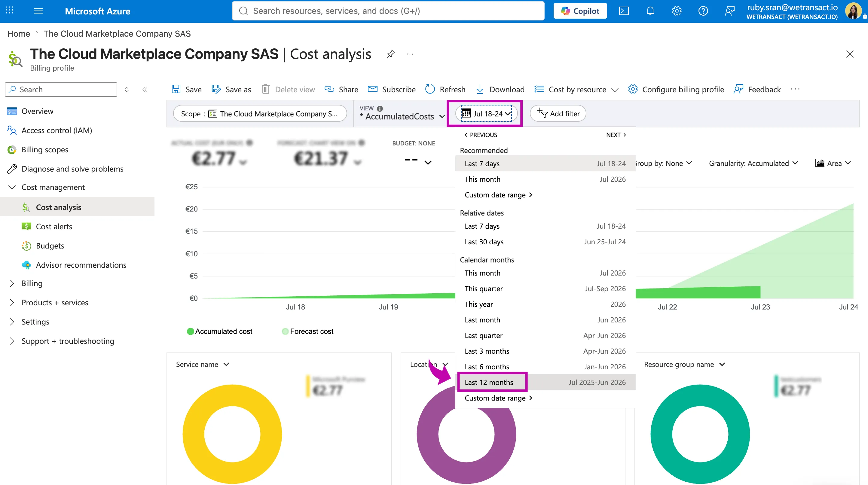Refresh the cost analysis data

point(445,89)
